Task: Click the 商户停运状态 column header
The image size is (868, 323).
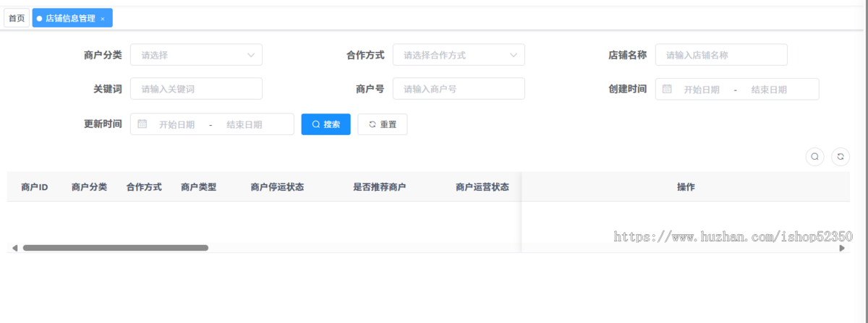Action: pos(277,187)
